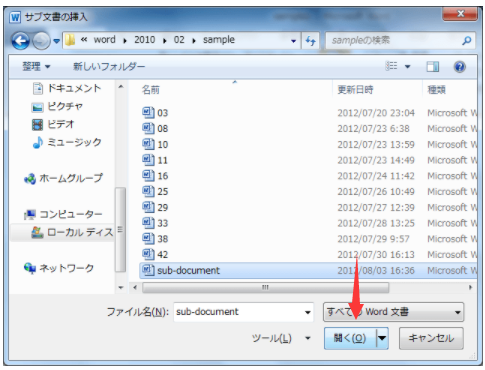Open recent locations dropdown beside navigation arrows
This screenshot has width=485, height=370.
coord(56,41)
